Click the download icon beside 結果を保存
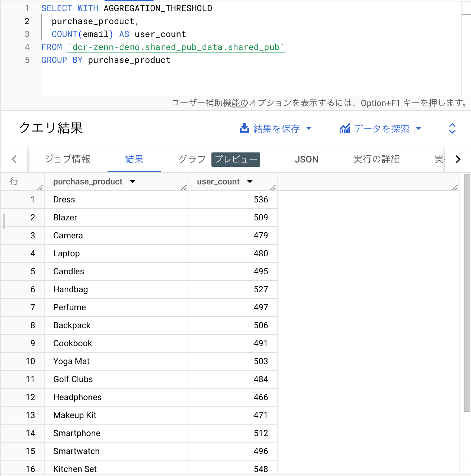 (244, 128)
